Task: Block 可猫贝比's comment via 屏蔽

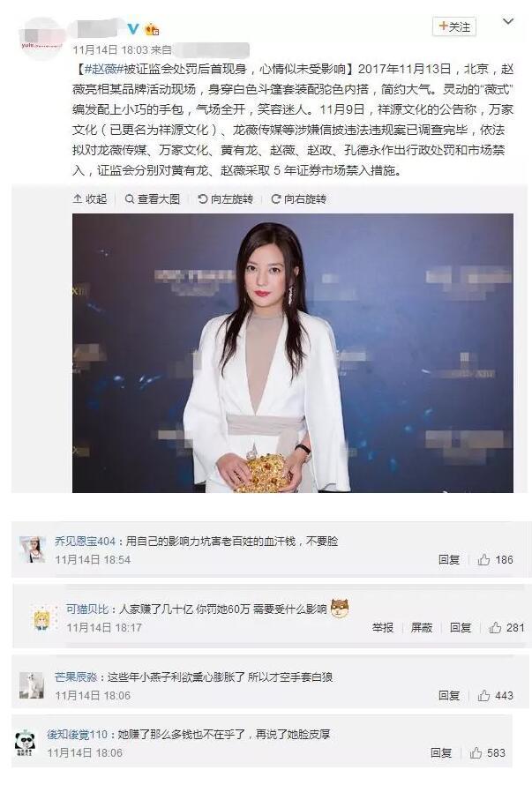Action: coord(422,628)
